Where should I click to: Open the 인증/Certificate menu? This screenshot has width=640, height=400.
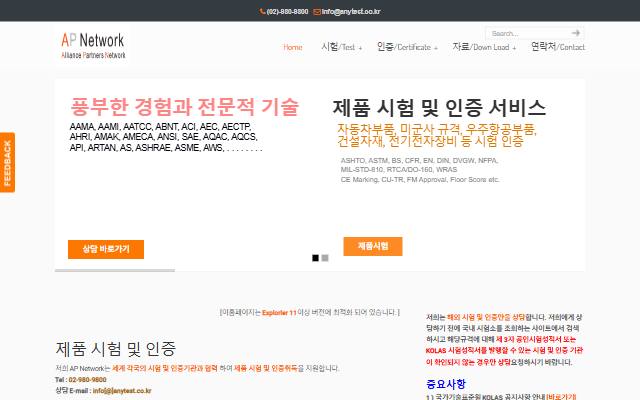404,47
